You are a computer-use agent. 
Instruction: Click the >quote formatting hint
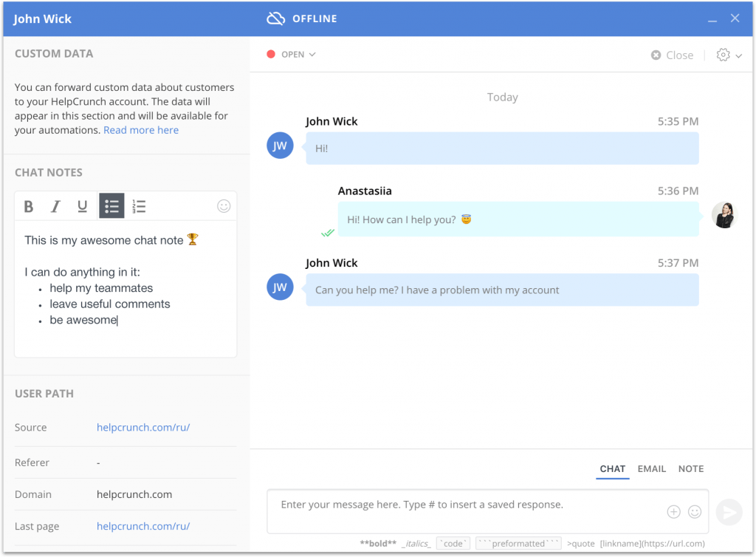point(581,544)
